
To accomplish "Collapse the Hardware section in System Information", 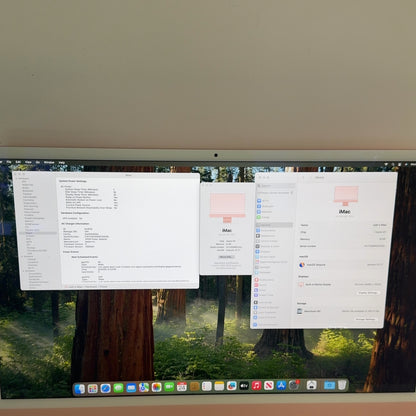I will (17, 179).
